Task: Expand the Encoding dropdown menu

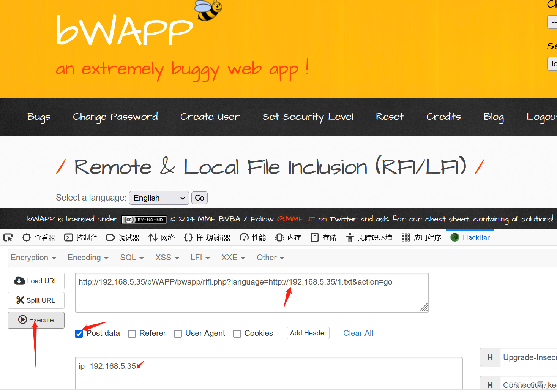Action: point(88,258)
